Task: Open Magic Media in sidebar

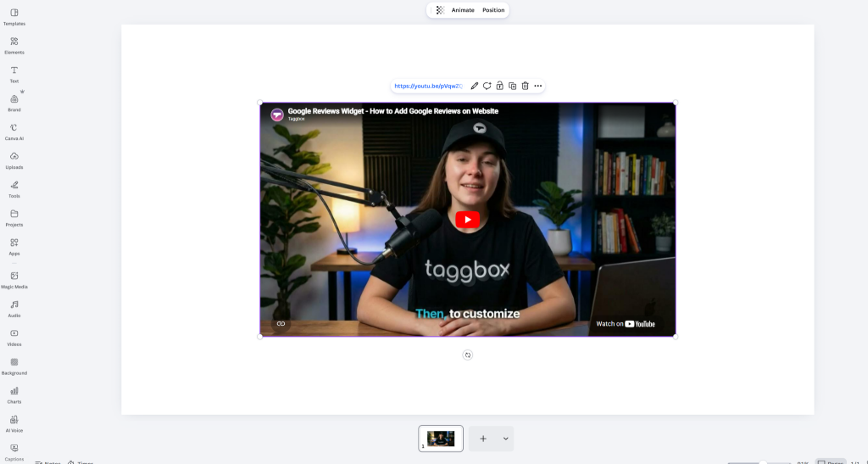Action: [x=14, y=280]
